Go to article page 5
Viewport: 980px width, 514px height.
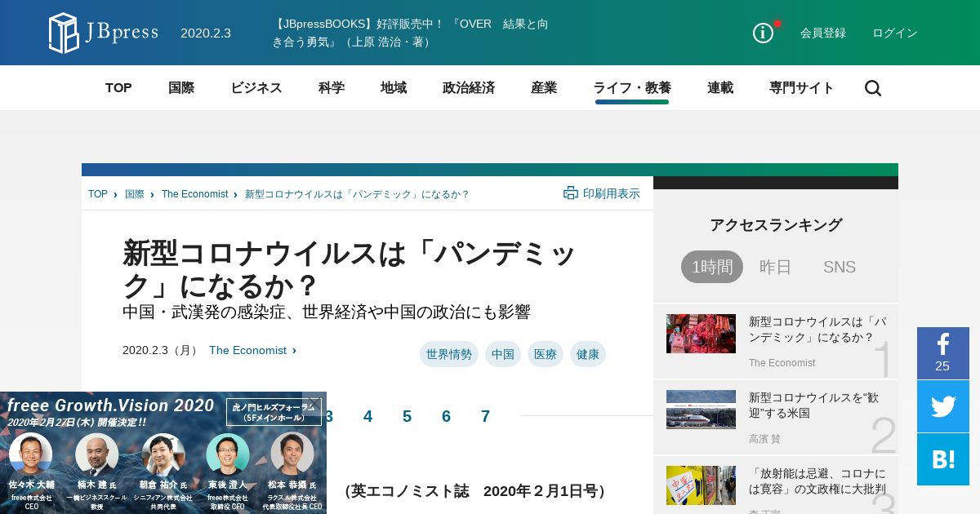407,416
